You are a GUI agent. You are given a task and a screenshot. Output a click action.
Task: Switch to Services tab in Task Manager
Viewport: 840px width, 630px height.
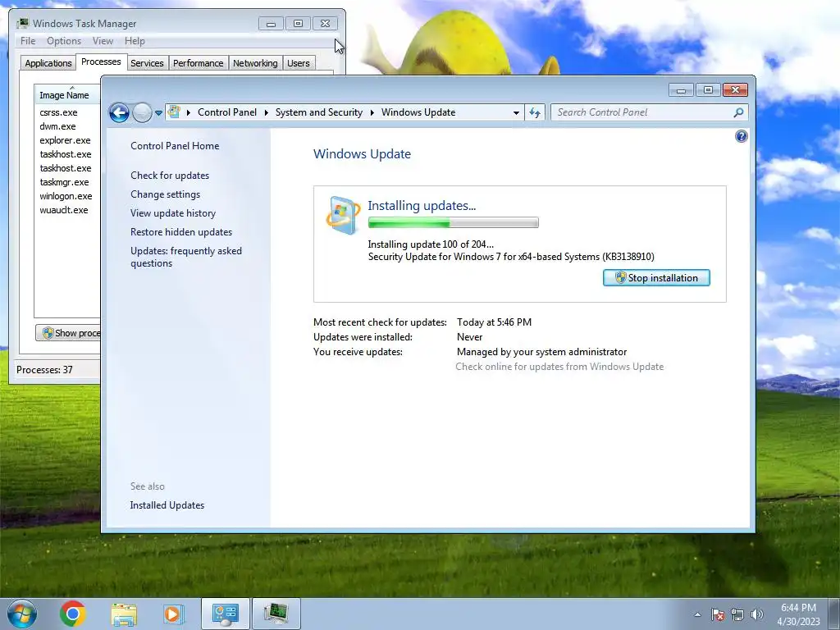[147, 63]
